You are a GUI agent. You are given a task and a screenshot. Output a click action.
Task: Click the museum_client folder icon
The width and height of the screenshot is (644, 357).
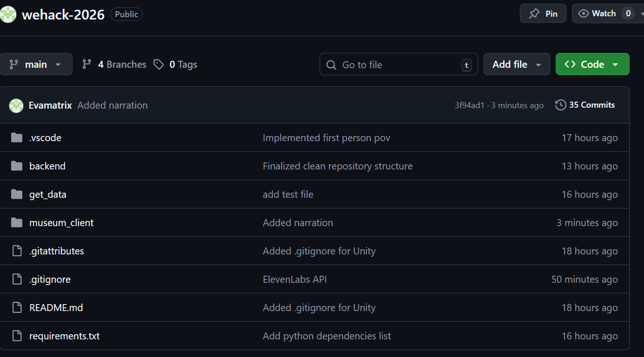click(x=17, y=223)
